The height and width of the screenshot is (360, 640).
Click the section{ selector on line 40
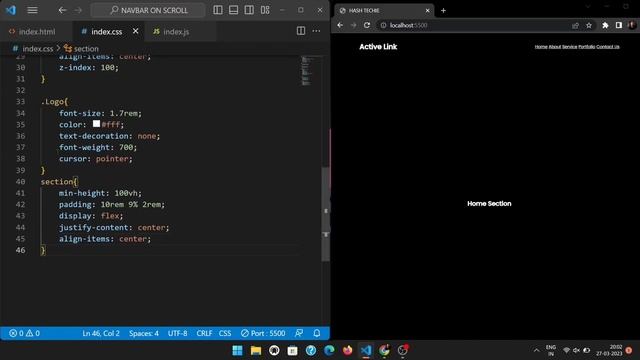click(x=59, y=182)
